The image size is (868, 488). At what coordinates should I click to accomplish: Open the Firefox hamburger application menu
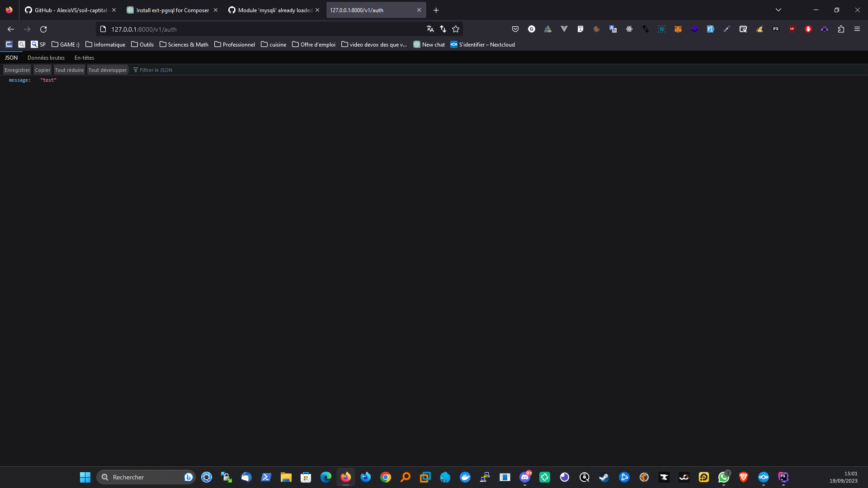[857, 29]
